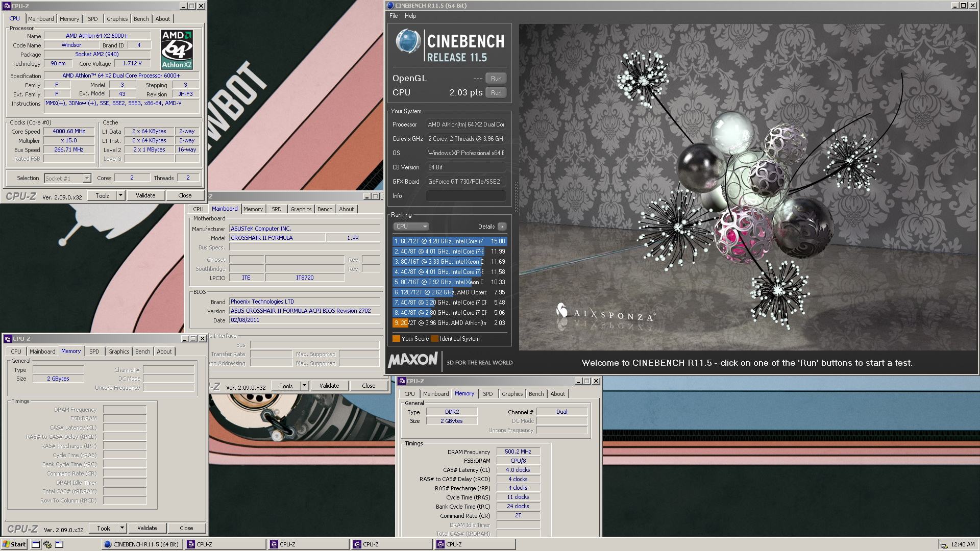980x551 pixels.
Task: Open the Start menu
Action: click(x=14, y=544)
